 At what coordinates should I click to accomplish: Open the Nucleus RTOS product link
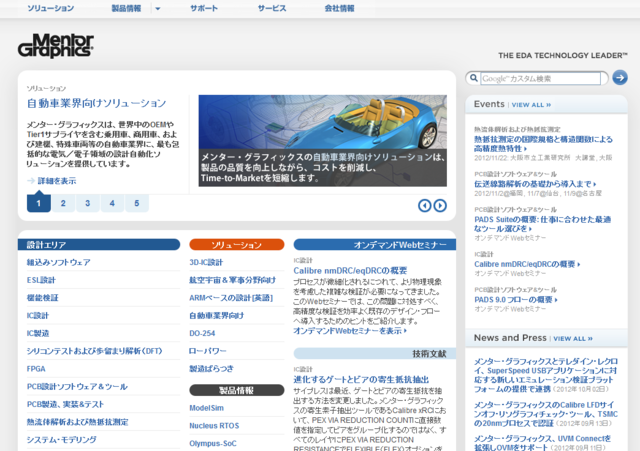[x=214, y=426]
